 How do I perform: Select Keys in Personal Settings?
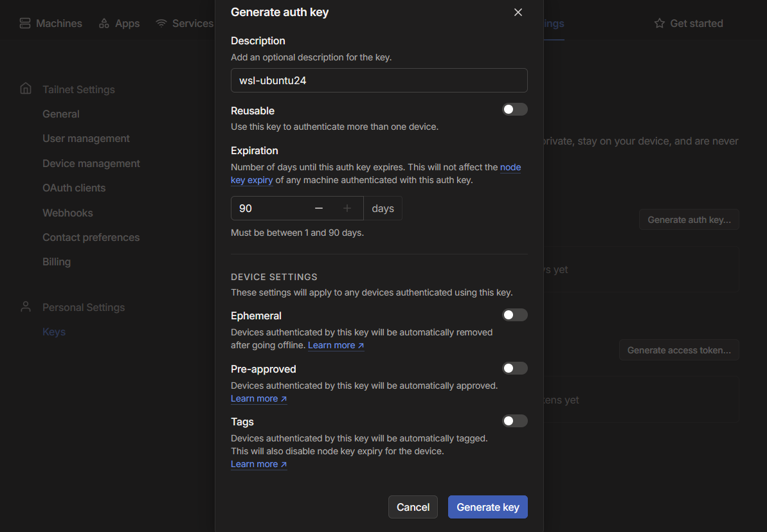coord(54,332)
